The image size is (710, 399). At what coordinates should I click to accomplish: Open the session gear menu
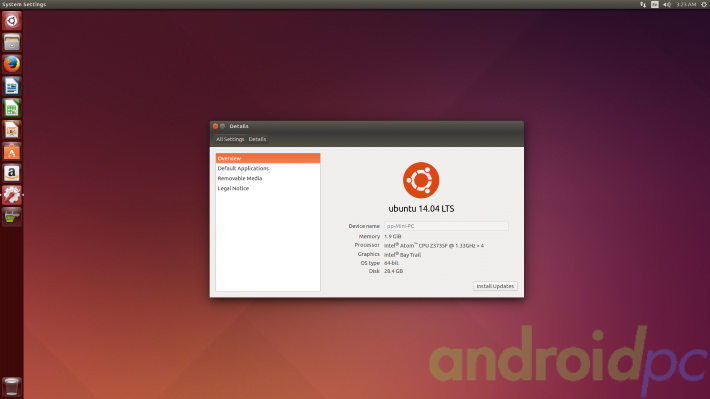(704, 5)
